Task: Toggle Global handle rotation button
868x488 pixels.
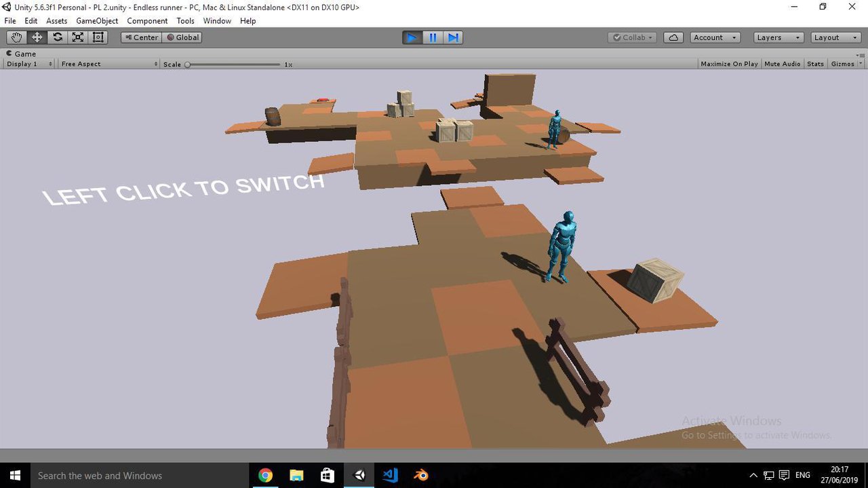Action: tap(182, 37)
